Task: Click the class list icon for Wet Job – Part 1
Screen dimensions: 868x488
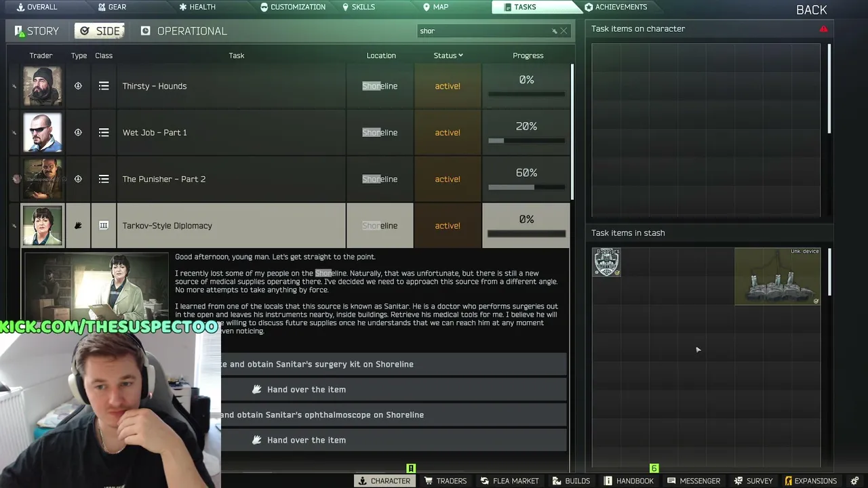Action: [x=104, y=132]
